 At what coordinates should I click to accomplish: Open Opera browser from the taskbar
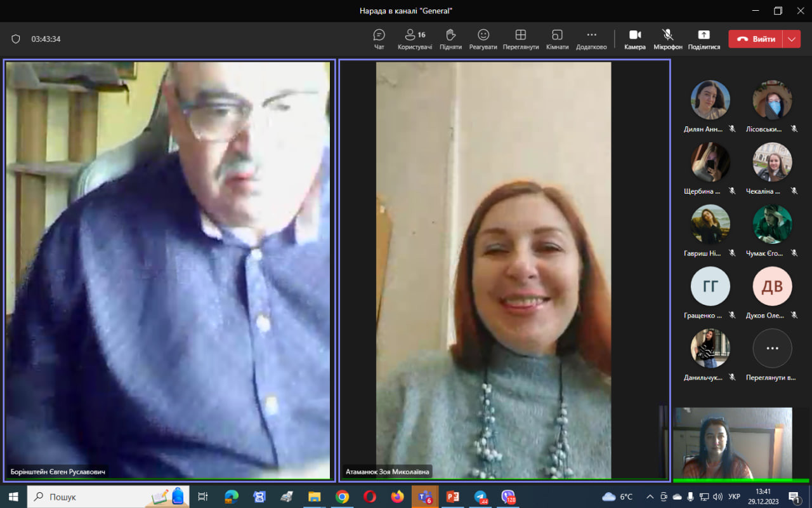[x=370, y=497]
